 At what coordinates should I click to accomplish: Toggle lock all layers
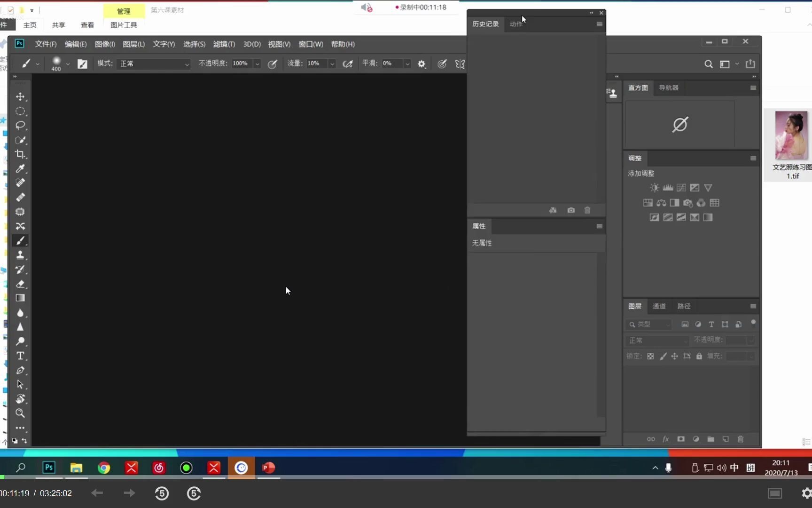(699, 356)
